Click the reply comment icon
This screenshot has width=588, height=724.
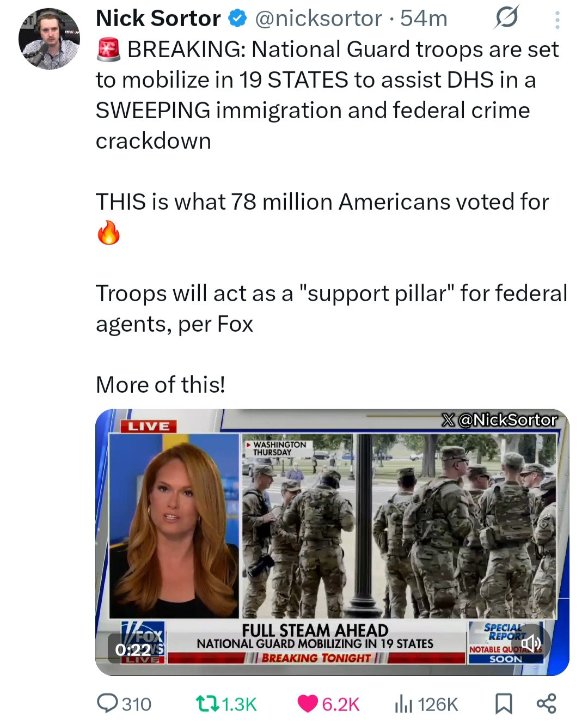point(107,703)
